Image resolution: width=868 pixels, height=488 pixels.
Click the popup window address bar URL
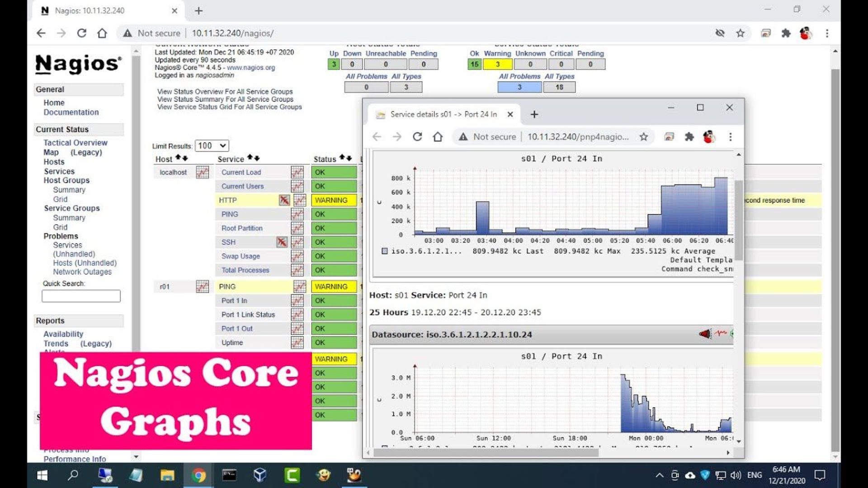(x=578, y=137)
